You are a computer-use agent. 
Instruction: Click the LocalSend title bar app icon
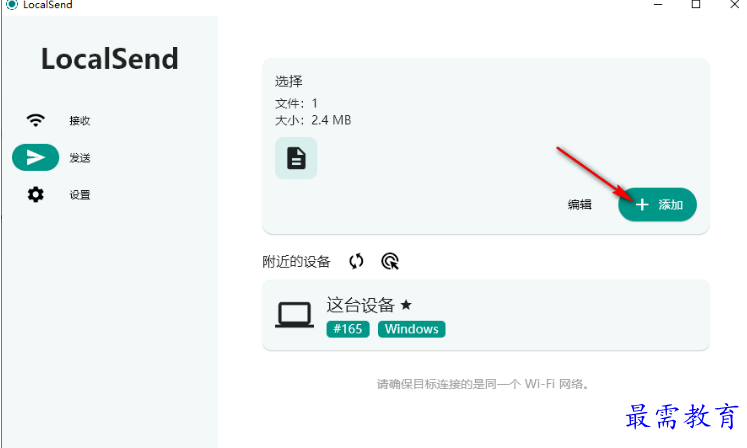pyautogui.click(x=12, y=4)
